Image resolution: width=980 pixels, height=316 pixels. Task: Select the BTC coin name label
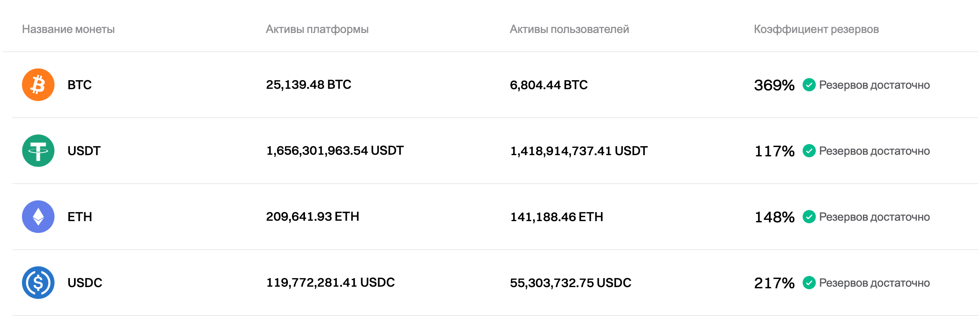[x=80, y=85]
